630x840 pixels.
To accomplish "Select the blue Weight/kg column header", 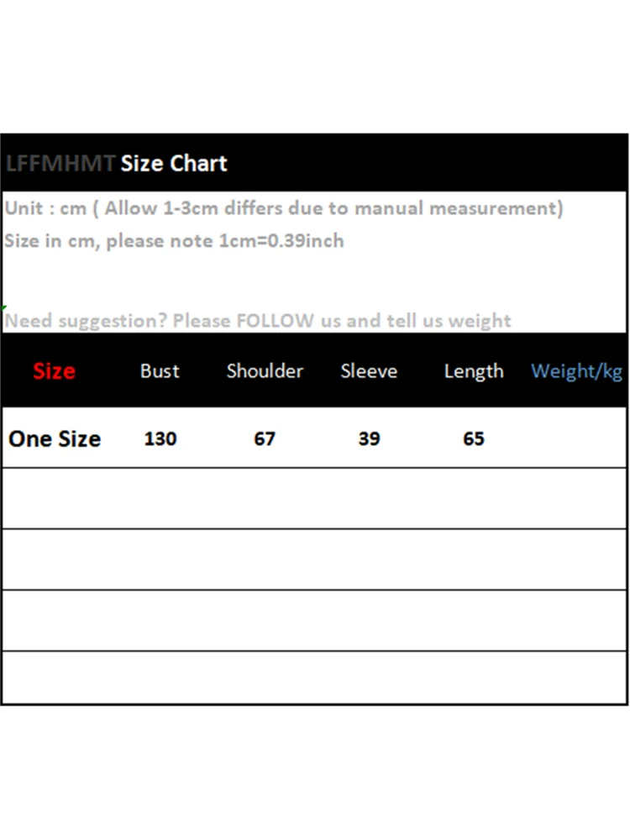I will (577, 371).
